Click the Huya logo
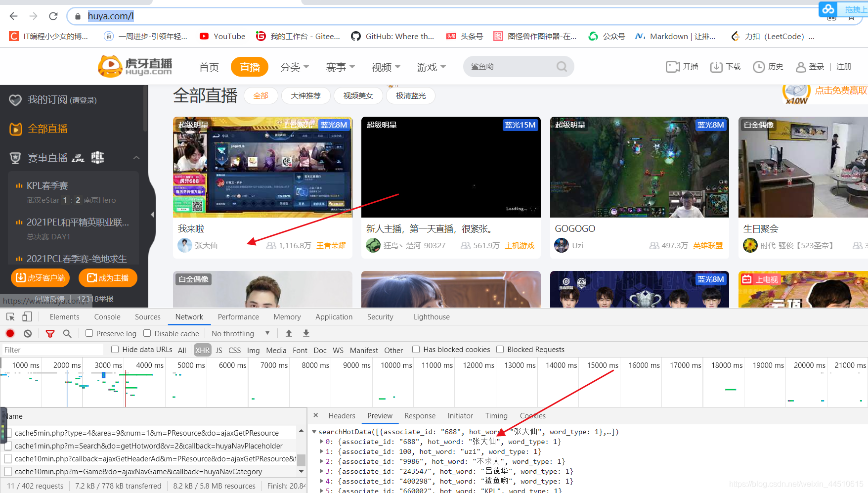This screenshot has width=868, height=493. click(x=135, y=67)
